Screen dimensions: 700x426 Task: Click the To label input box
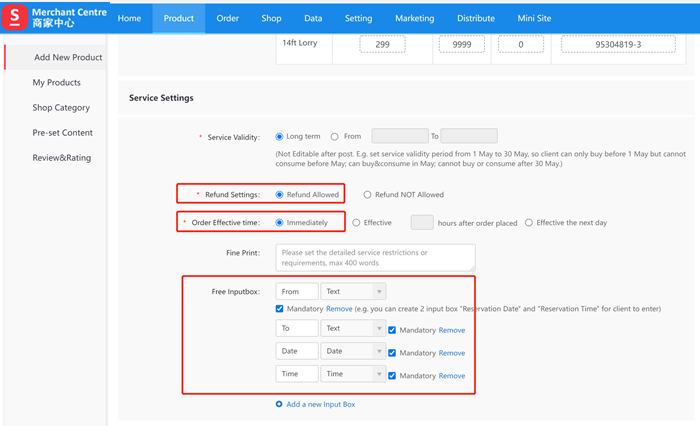click(x=297, y=328)
